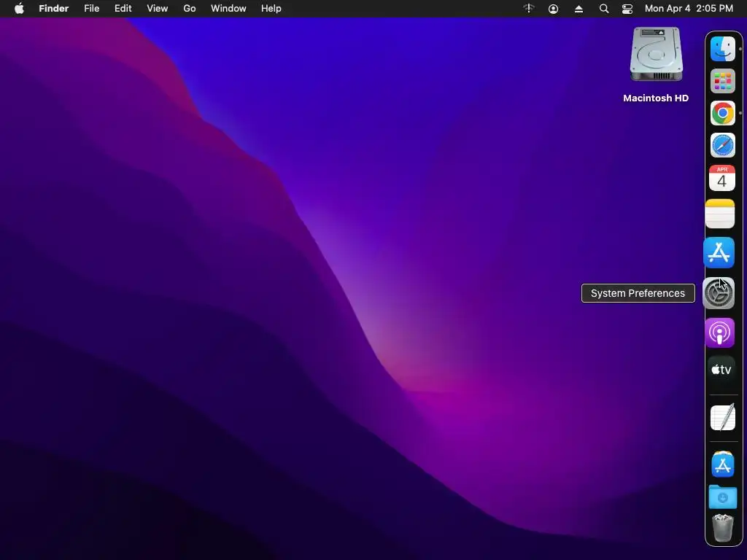The height and width of the screenshot is (560, 747).
Task: Click the date and time clock
Action: [x=689, y=9]
